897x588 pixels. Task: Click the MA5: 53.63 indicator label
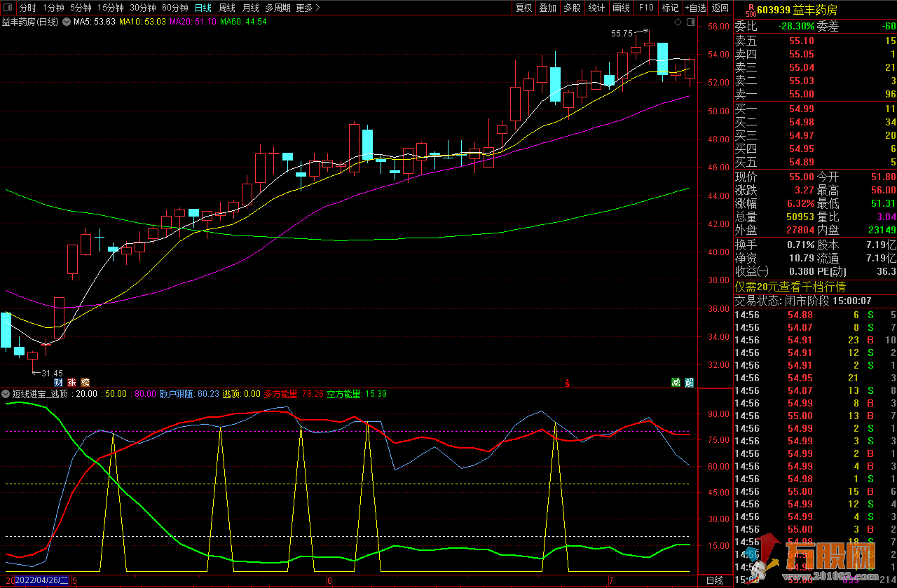click(95, 22)
